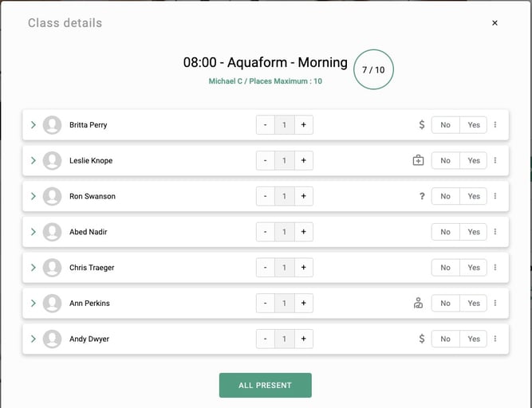This screenshot has height=408, width=532.
Task: Mark Britta Perry as present with Yes
Action: pyautogui.click(x=474, y=125)
